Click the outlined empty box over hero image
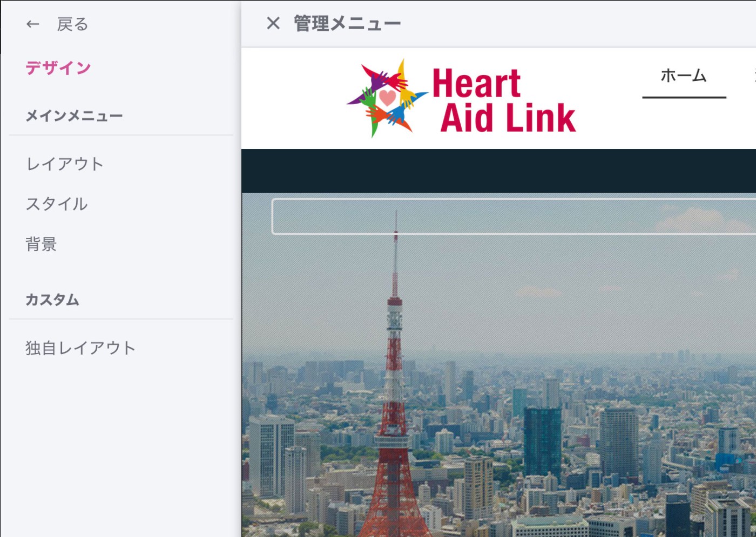 click(514, 216)
